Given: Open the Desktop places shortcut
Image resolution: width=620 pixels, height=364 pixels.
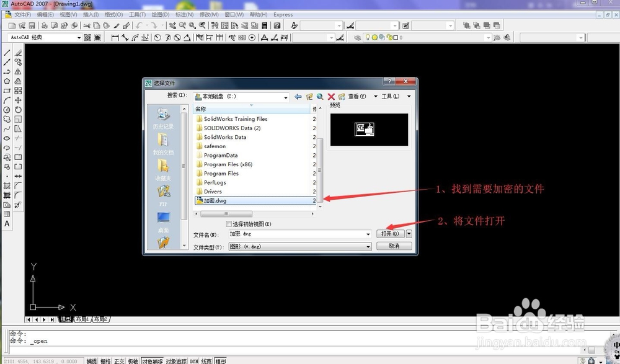Looking at the screenshot, I should click(163, 223).
